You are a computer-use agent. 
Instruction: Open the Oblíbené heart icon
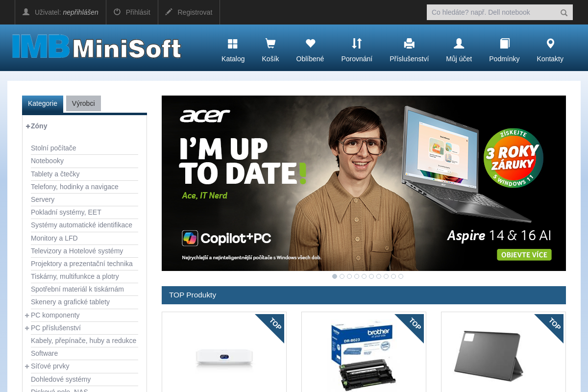310,44
